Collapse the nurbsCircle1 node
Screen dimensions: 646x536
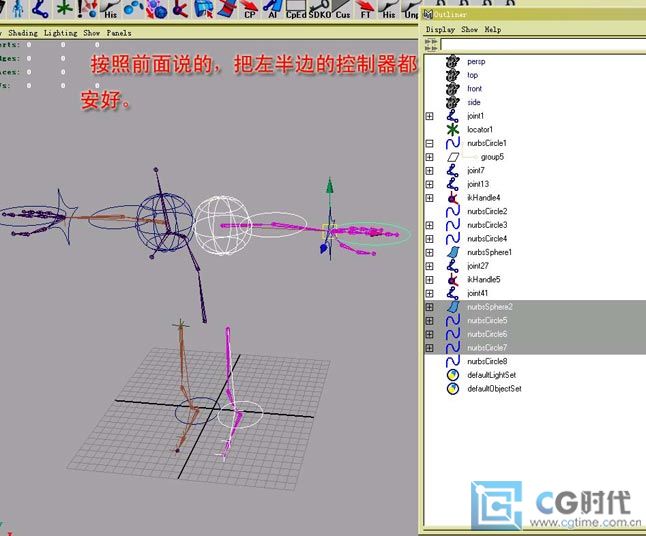pyautogui.click(x=429, y=144)
